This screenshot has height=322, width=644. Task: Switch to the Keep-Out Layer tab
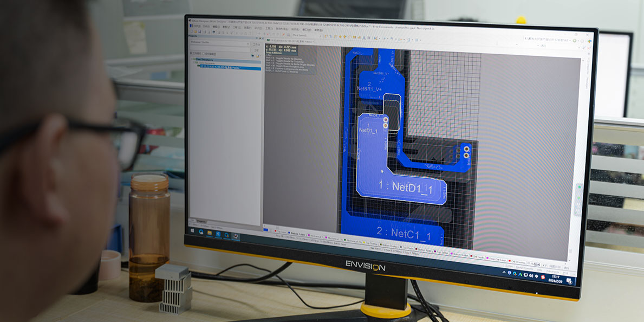tap(497, 258)
